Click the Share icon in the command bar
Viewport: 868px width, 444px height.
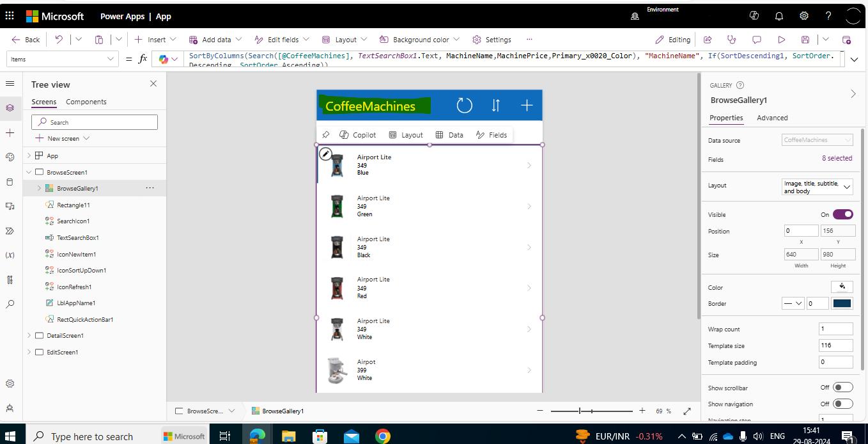pyautogui.click(x=708, y=40)
